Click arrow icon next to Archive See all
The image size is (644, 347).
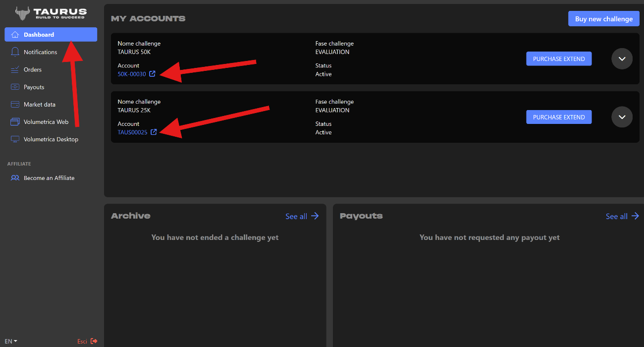pos(315,216)
